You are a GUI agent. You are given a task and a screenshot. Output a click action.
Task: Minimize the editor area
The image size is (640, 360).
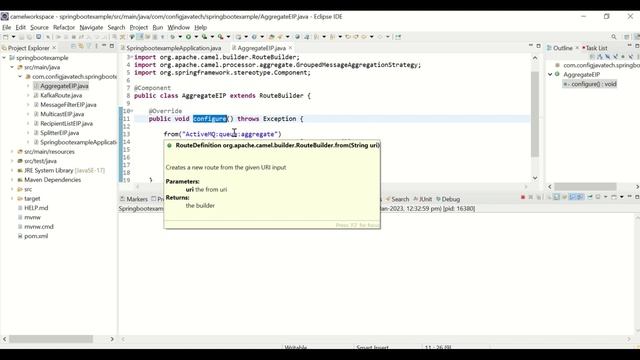[531, 46]
